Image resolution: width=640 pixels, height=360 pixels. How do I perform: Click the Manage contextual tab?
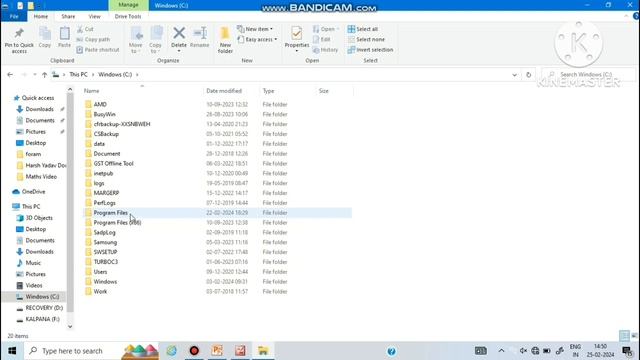129,5
